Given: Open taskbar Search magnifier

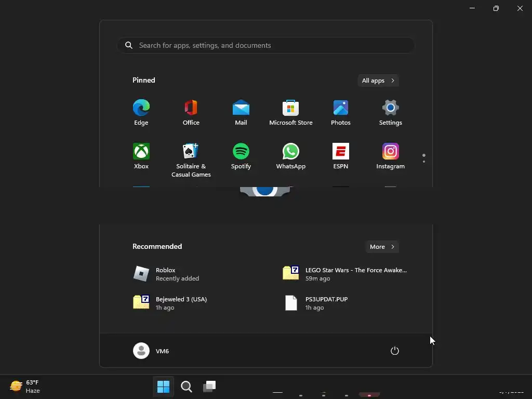Looking at the screenshot, I should tap(187, 387).
